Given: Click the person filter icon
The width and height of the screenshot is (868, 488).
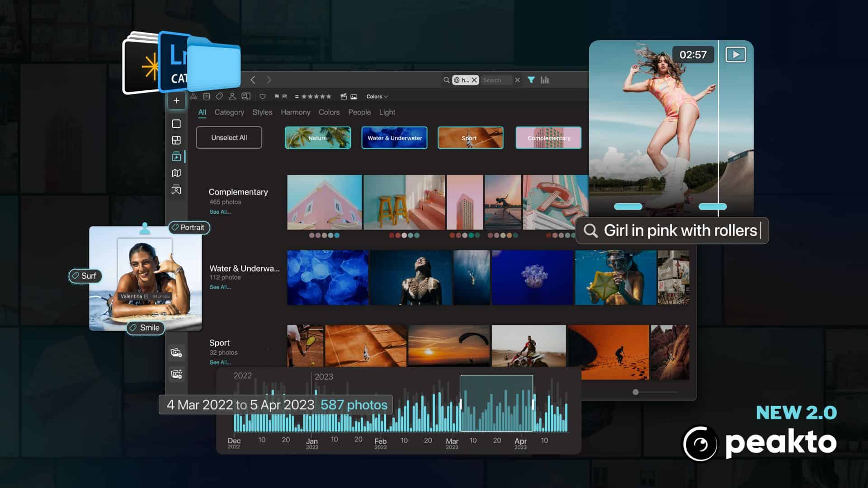Looking at the screenshot, I should click(x=232, y=96).
